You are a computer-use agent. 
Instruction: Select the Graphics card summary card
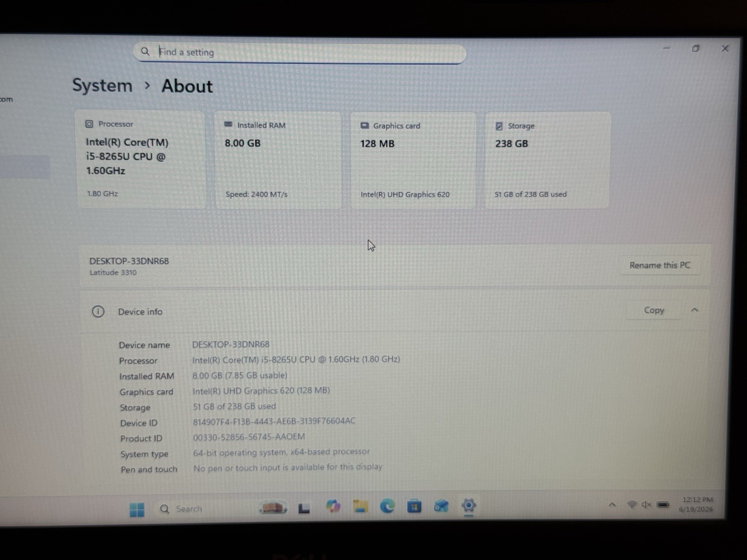(413, 160)
